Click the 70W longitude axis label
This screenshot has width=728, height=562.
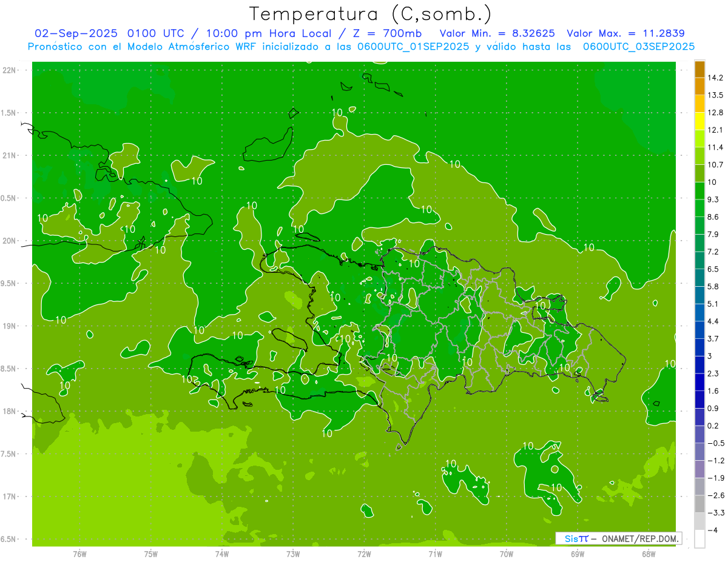pos(507,554)
